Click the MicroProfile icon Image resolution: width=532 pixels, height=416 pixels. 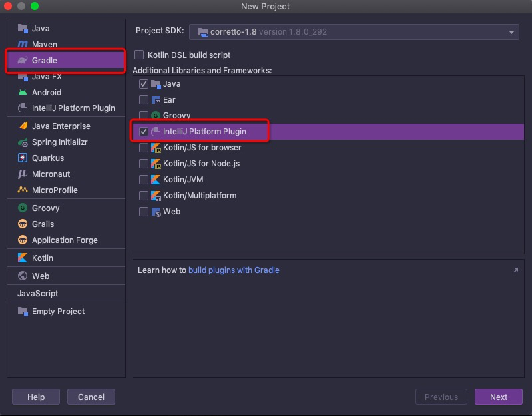[23, 190]
